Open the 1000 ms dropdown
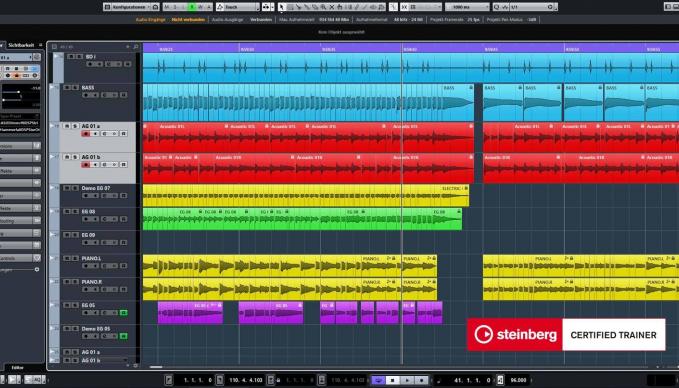The height and width of the screenshot is (388, 679). [x=467, y=7]
